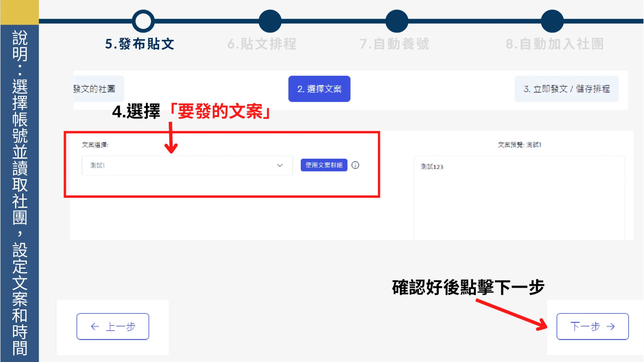
Task: Click the step 8 自動加入社團 circle
Action: pyautogui.click(x=552, y=21)
